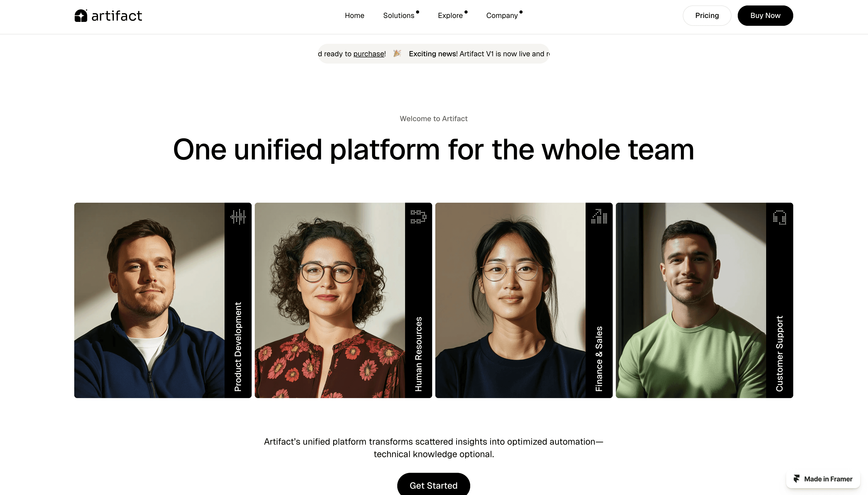Click the Get Started button
Image resolution: width=868 pixels, height=495 pixels.
(433, 485)
